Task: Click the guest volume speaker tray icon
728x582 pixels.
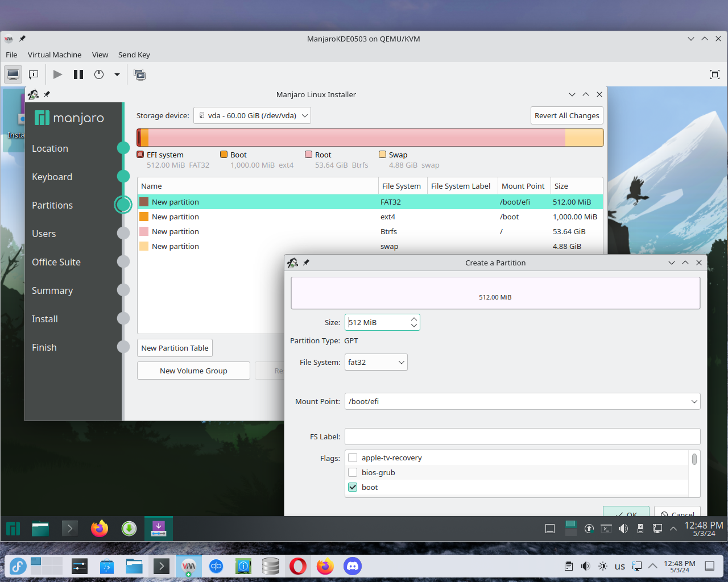Action: pos(623,529)
